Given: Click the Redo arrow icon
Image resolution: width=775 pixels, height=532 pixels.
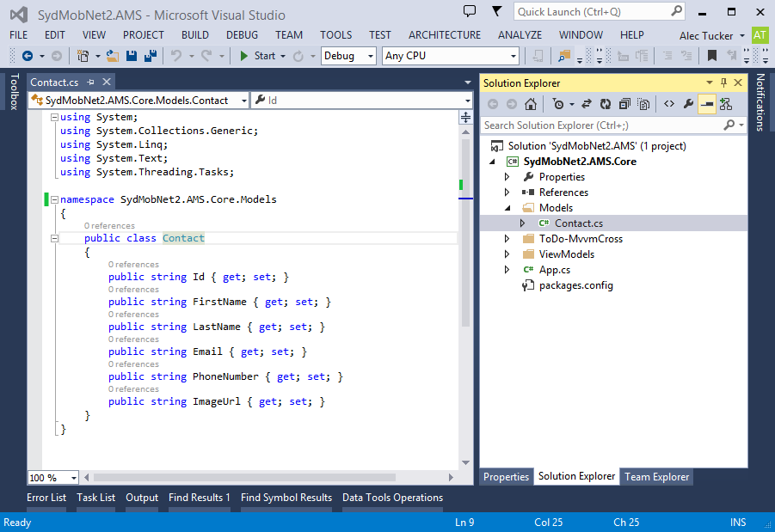Looking at the screenshot, I should [206, 56].
